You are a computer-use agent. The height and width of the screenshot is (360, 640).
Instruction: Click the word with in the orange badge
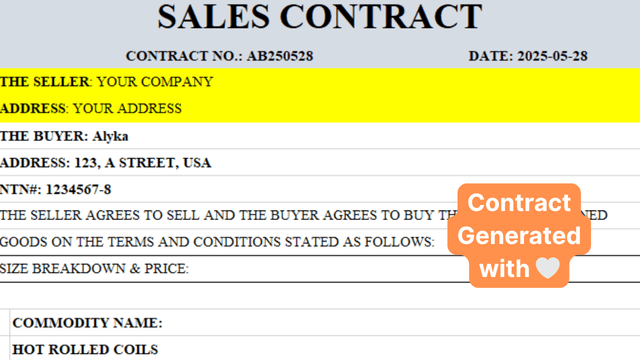tap(504, 269)
